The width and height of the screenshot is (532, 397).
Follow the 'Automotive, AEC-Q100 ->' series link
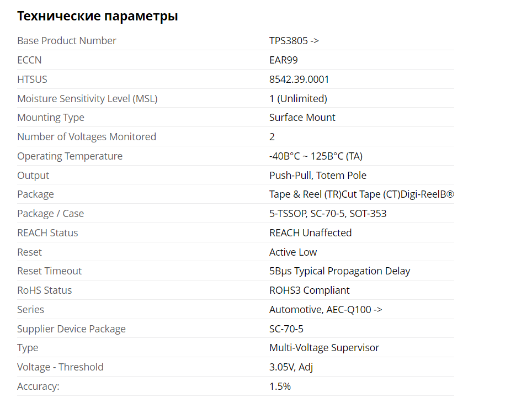click(x=326, y=310)
